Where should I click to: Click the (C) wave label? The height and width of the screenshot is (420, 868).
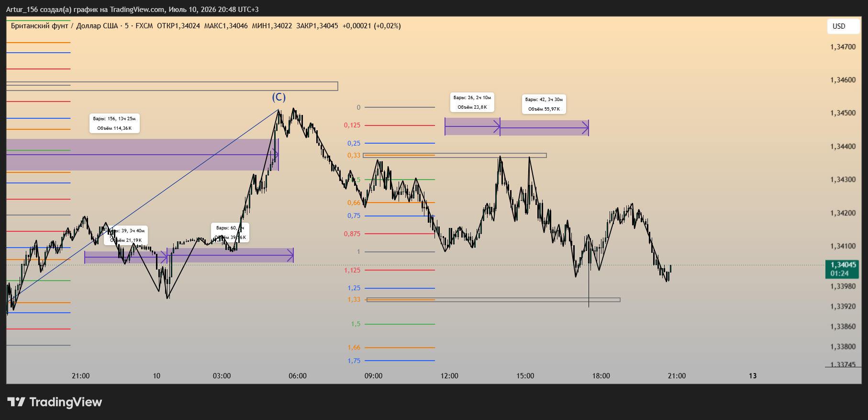tap(279, 97)
